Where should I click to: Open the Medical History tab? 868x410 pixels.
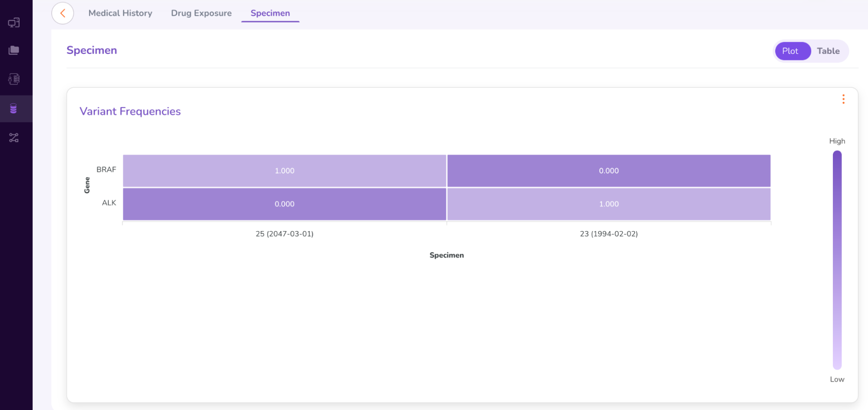(120, 13)
